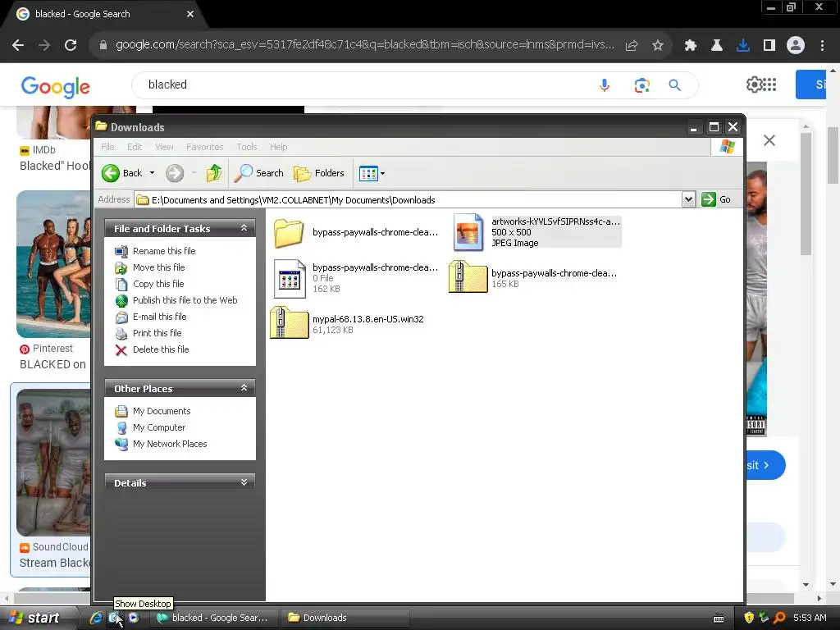This screenshot has height=630, width=840.
Task: Open My Documents under Other Places
Action: (x=162, y=411)
